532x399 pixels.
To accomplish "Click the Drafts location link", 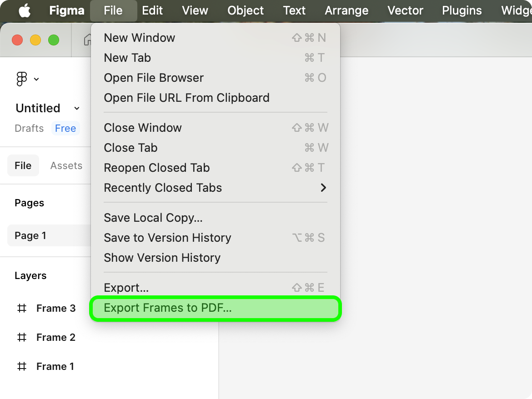I will pos(29,129).
